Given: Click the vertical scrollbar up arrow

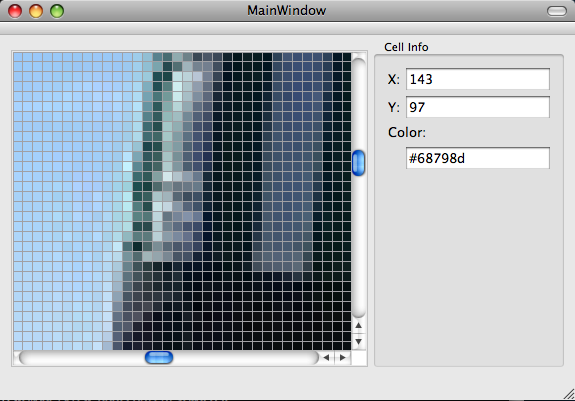Looking at the screenshot, I should [x=359, y=325].
